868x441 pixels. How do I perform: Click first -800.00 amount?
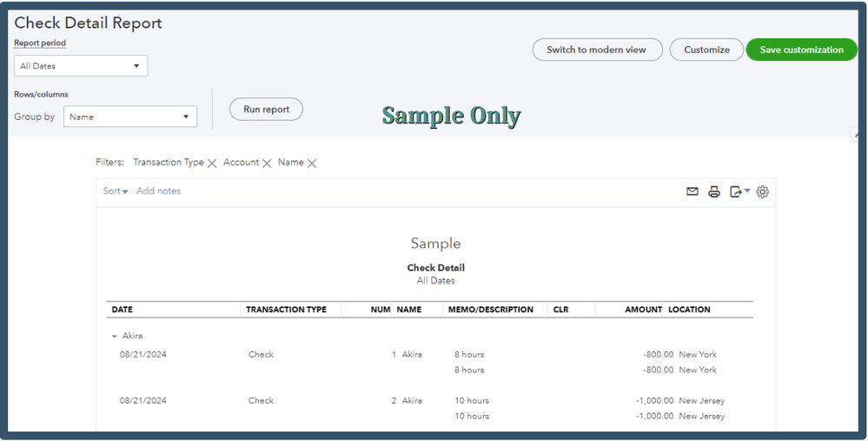tap(659, 355)
